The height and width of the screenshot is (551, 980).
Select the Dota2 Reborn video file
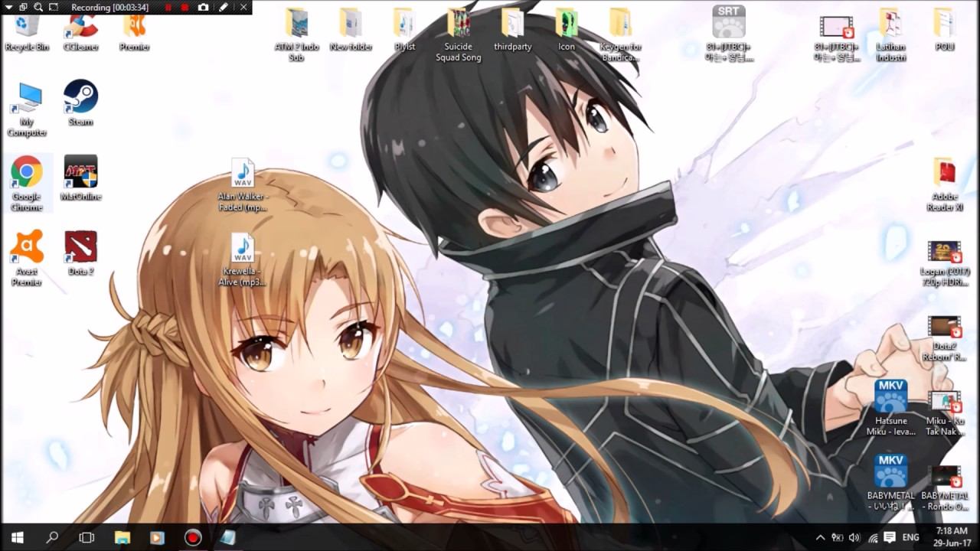pos(945,339)
